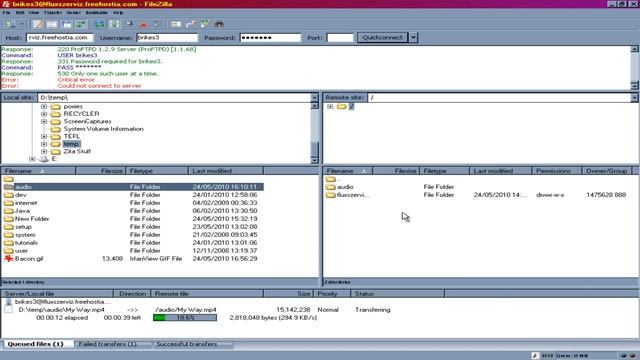Click the My Way.mp4 transfer progress bar
This screenshot has width=640, height=360.
[185, 318]
